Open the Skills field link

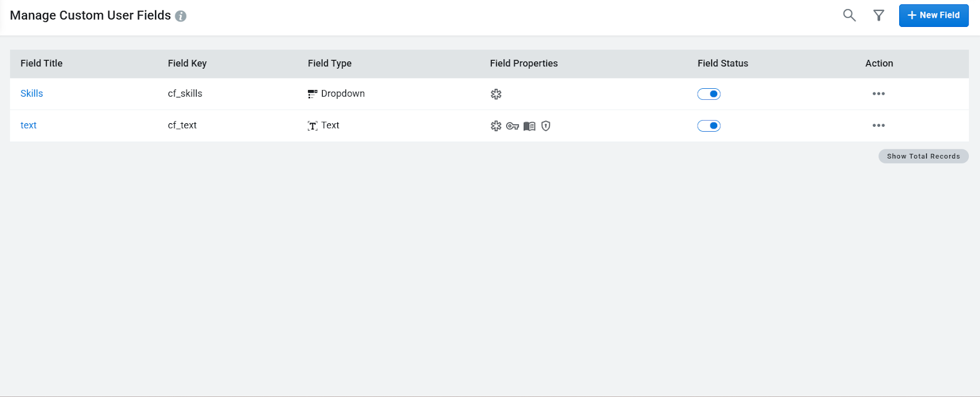pos(32,94)
